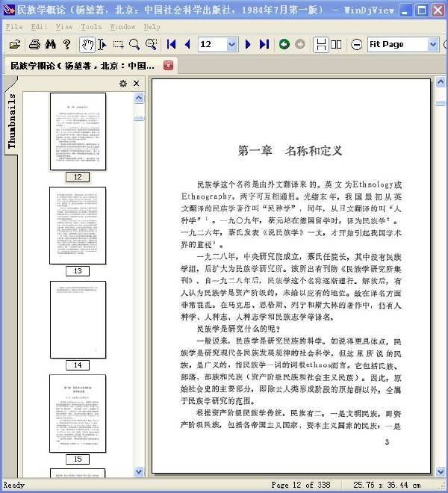Open the Help menu

pos(152,27)
